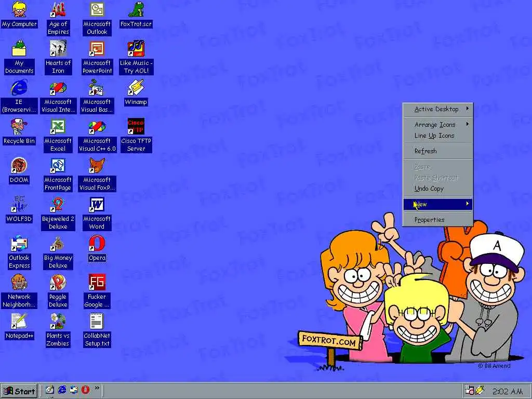Click the WOLF3D desktop shortcut
The width and height of the screenshot is (532, 399).
pos(19,209)
